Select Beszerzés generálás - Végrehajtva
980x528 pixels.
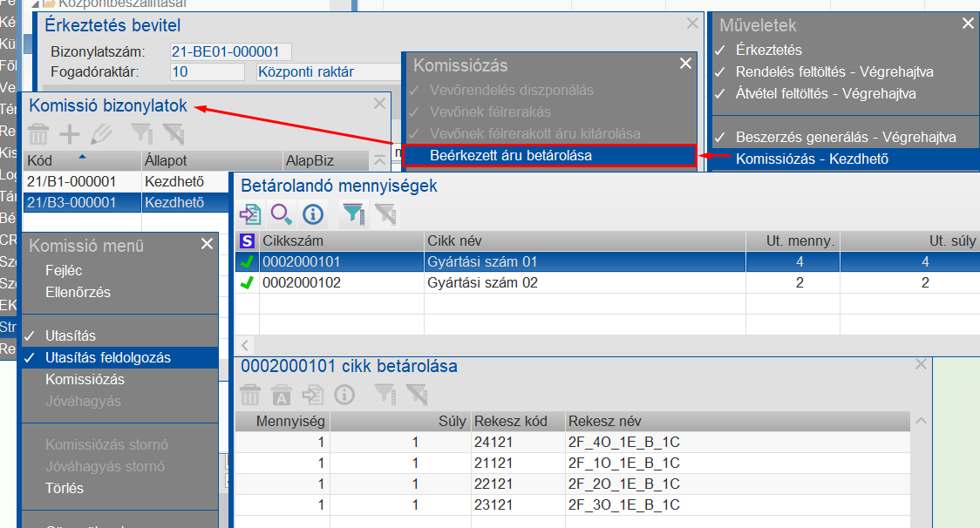point(846,137)
